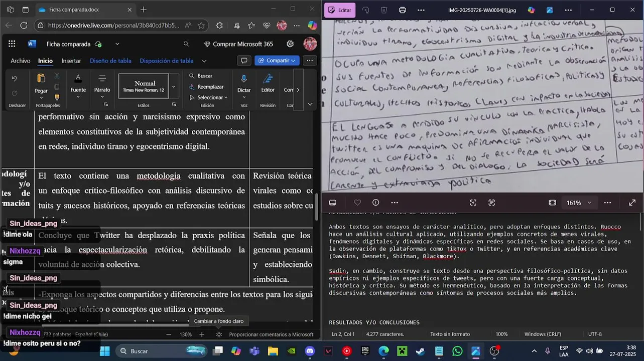Add this page to favorites star

pos(201,25)
